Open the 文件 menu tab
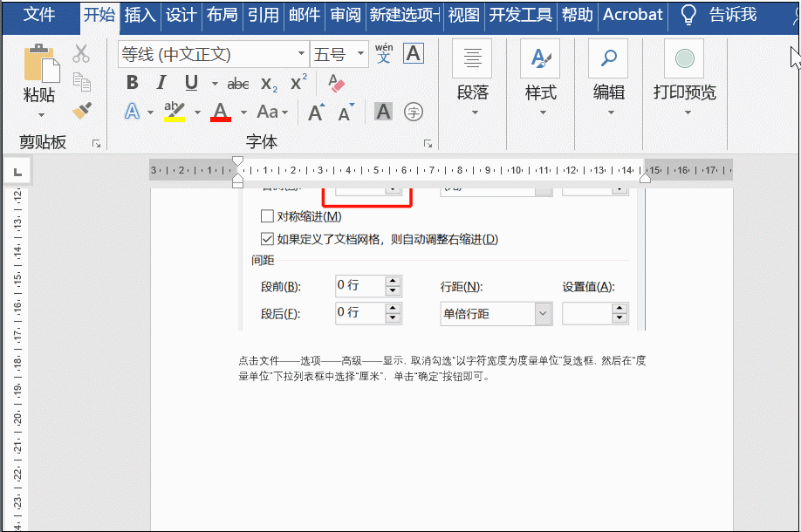 click(38, 15)
